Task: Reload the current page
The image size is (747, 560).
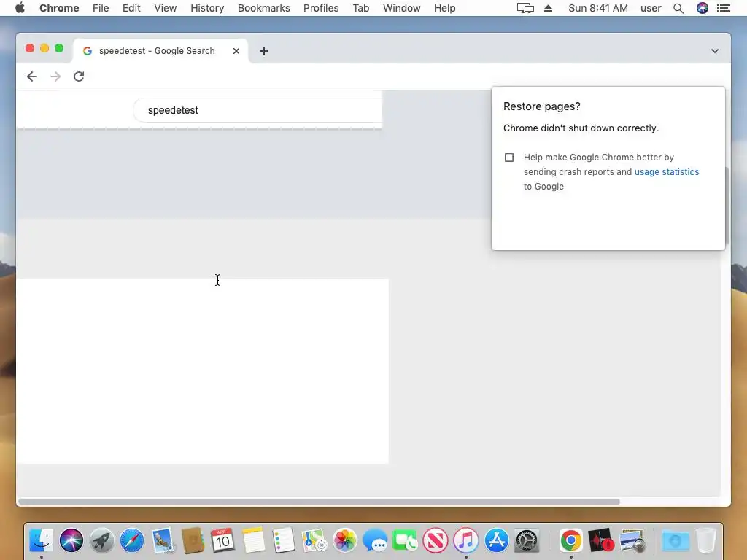Action: (x=79, y=77)
